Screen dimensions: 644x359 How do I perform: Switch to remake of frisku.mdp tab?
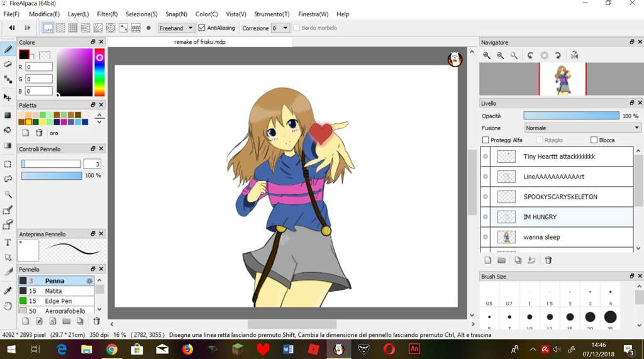click(200, 42)
